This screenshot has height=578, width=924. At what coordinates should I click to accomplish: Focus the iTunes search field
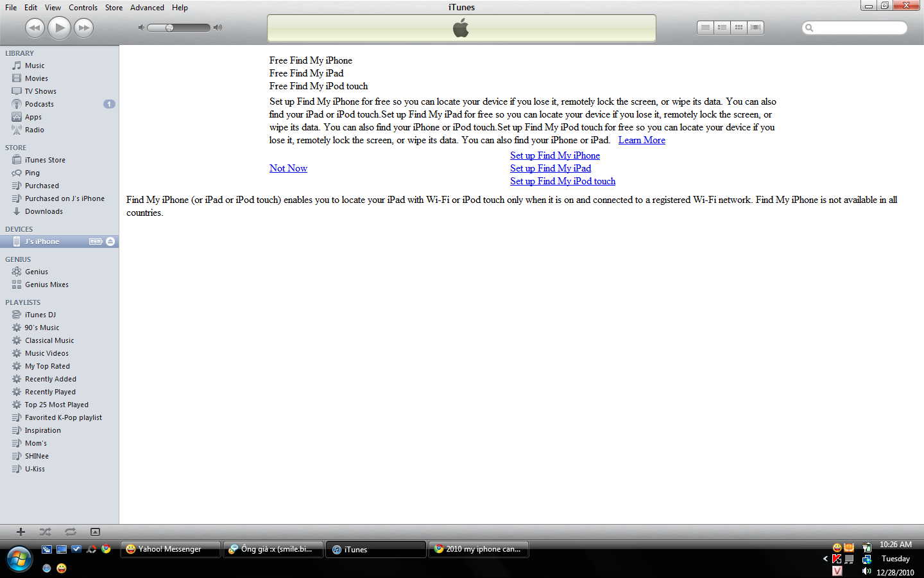coord(855,28)
